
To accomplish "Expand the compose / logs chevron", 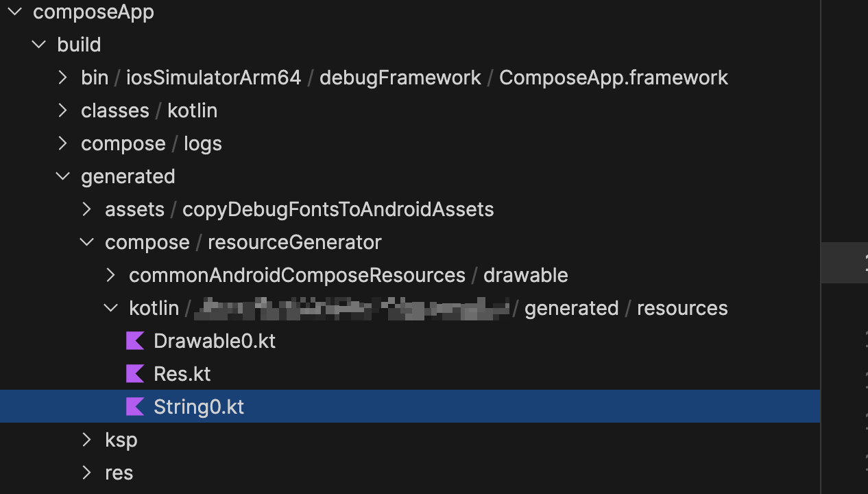I will [x=62, y=143].
